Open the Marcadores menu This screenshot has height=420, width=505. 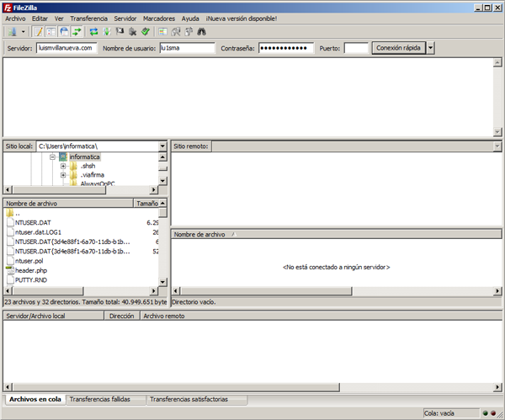point(159,19)
